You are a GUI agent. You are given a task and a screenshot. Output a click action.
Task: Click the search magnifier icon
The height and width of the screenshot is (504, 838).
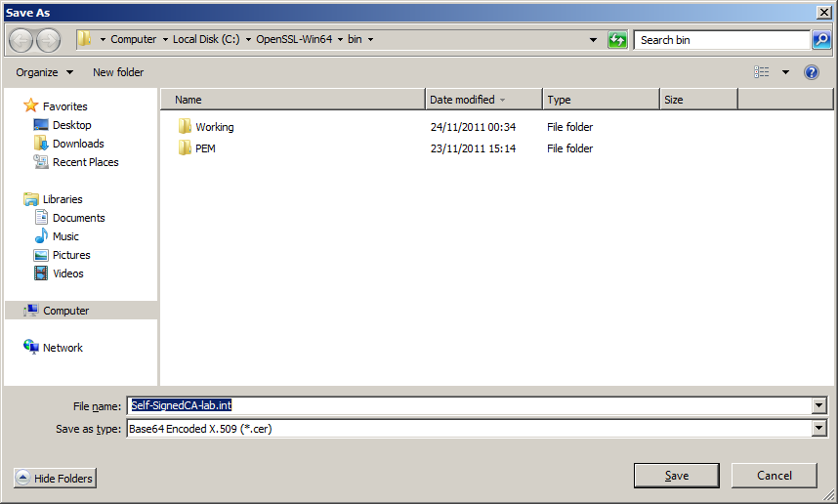pyautogui.click(x=821, y=40)
